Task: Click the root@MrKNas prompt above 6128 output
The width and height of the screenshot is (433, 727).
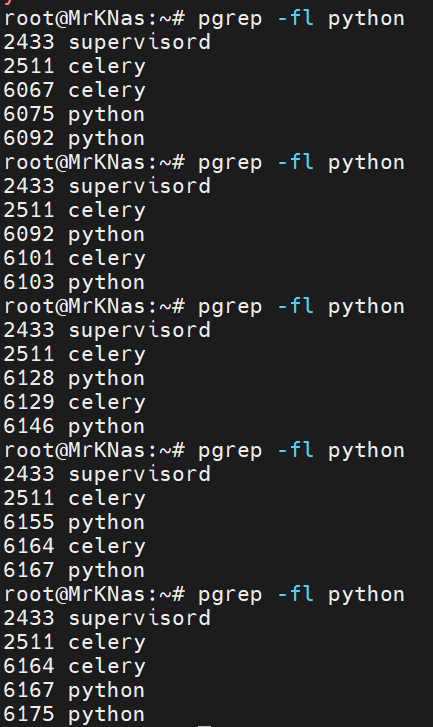Action: [x=95, y=307]
